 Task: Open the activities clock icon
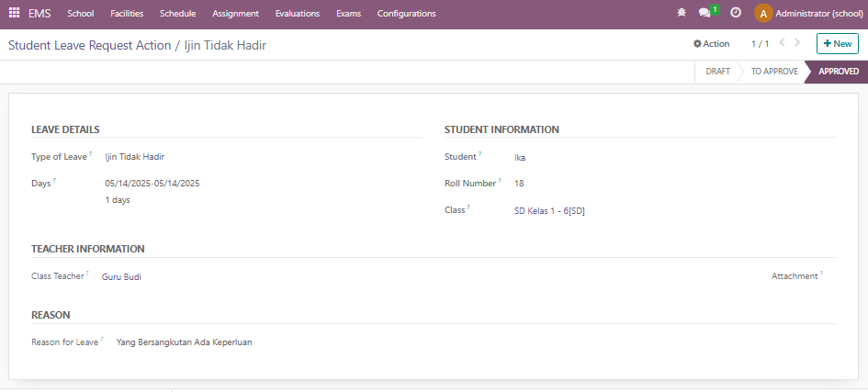736,12
